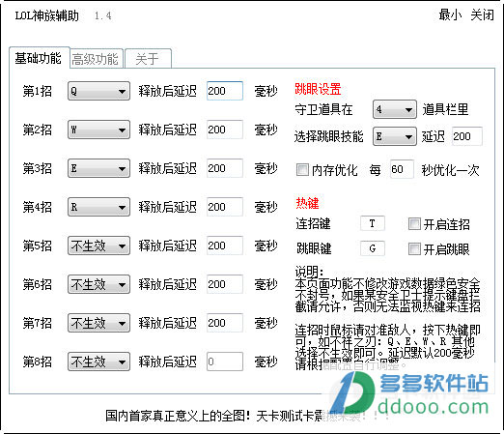
Task: Switch to the 基础功能 tab
Action: tap(39, 58)
